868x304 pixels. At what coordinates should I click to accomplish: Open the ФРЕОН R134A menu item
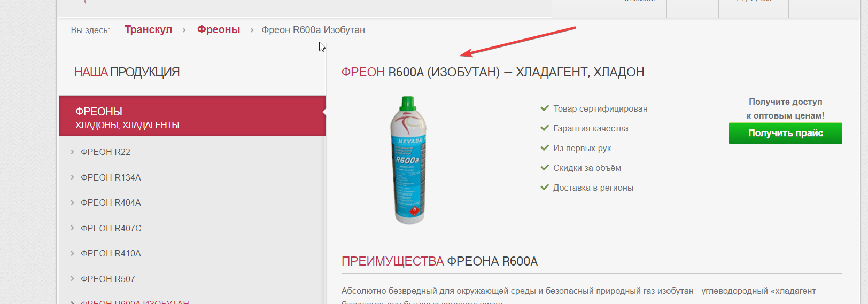point(111,177)
